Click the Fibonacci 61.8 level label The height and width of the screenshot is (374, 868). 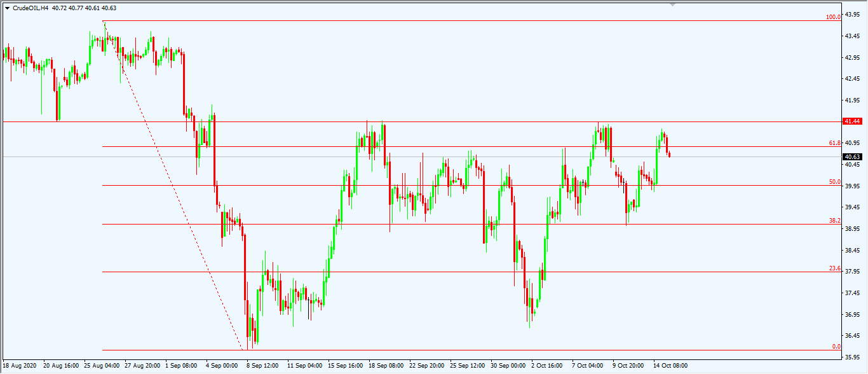[835, 143]
